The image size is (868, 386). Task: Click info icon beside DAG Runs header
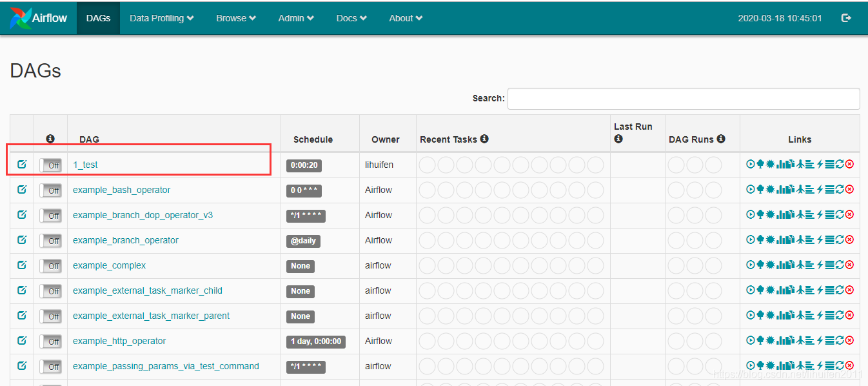[721, 139]
